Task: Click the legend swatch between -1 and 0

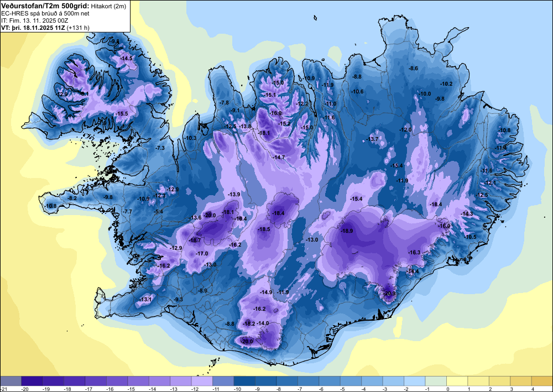Action: 436,381
